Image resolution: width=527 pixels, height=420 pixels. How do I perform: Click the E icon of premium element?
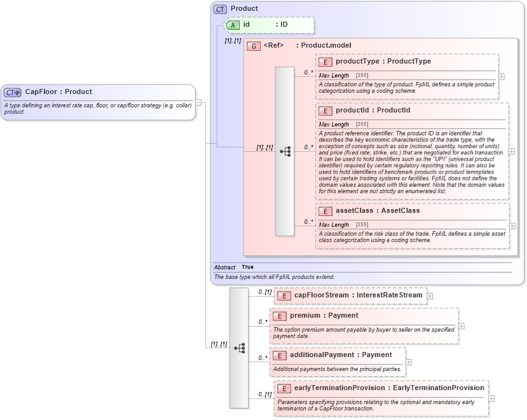(x=279, y=316)
